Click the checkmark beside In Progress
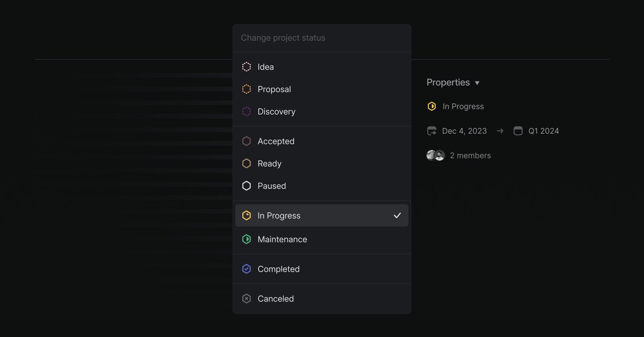The image size is (644, 337). point(397,216)
